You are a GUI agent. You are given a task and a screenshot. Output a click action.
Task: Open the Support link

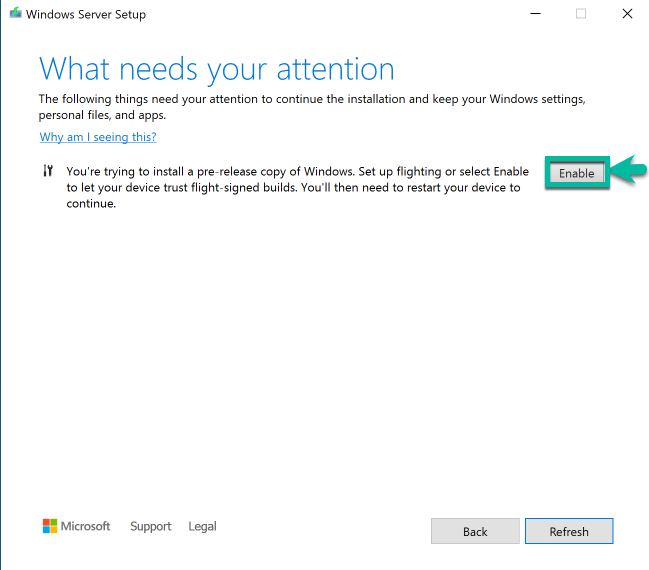click(151, 526)
